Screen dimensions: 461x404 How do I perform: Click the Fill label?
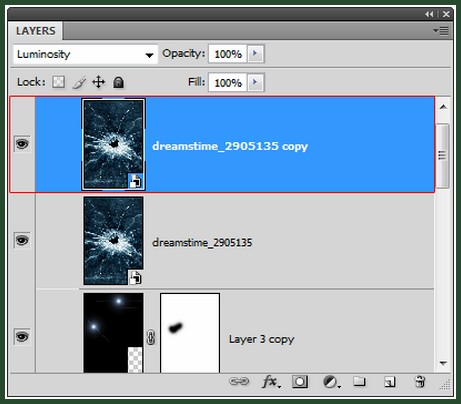pos(196,82)
